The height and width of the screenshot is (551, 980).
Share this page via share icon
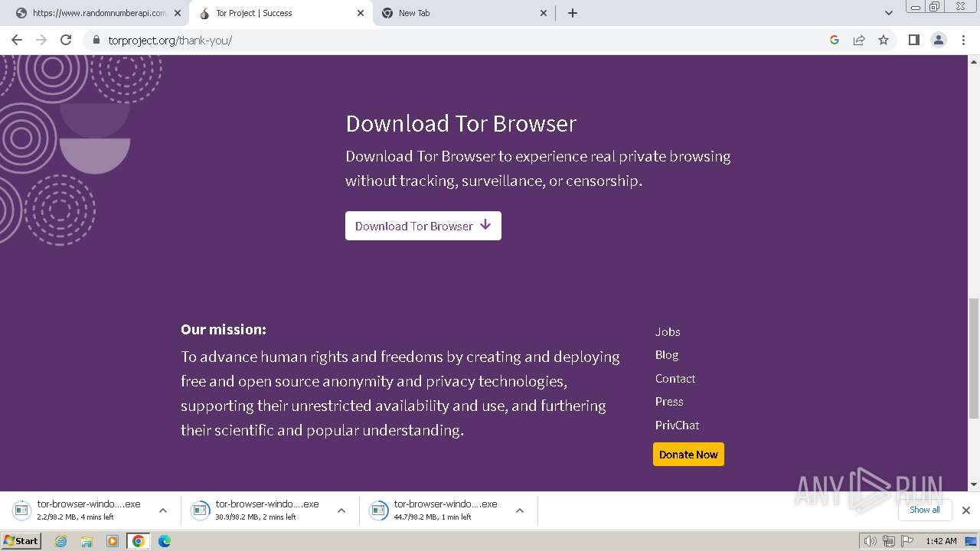click(x=859, y=40)
